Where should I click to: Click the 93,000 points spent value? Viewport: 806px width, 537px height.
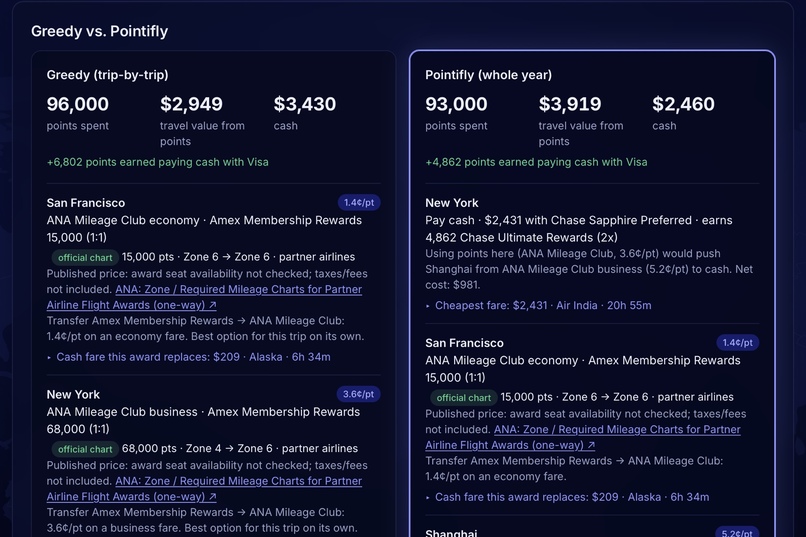(x=456, y=104)
